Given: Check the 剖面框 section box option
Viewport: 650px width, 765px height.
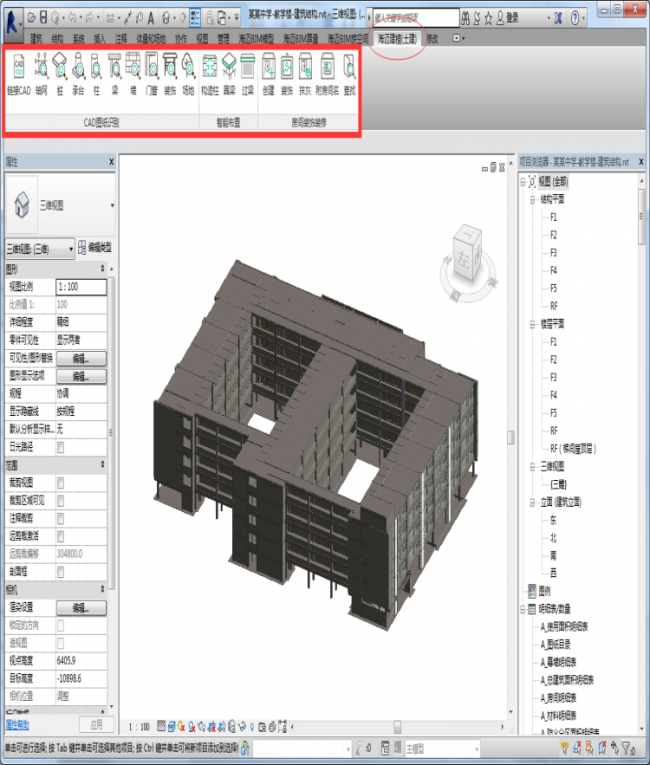Looking at the screenshot, I should click(62, 572).
